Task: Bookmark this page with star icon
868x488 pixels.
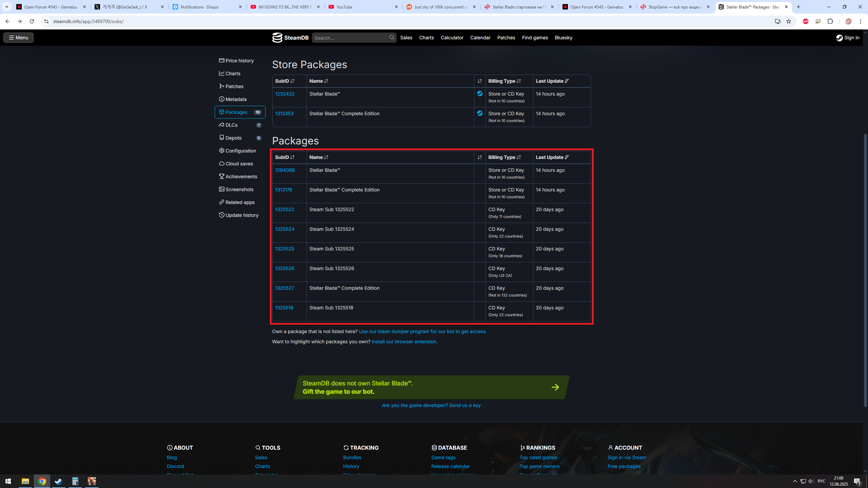Action: [789, 21]
